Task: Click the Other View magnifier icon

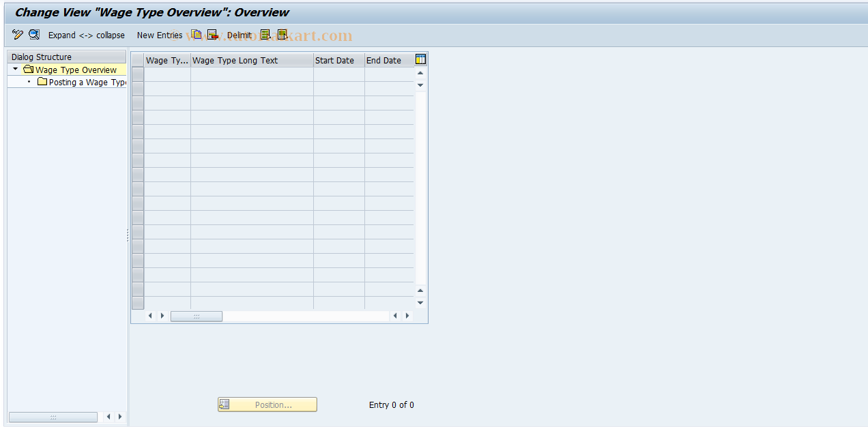Action: 34,35
